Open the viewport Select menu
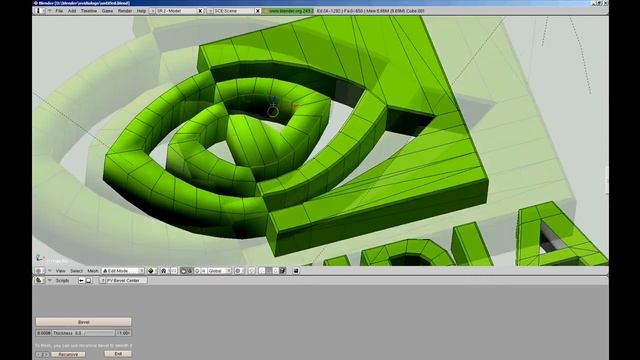 [x=76, y=271]
